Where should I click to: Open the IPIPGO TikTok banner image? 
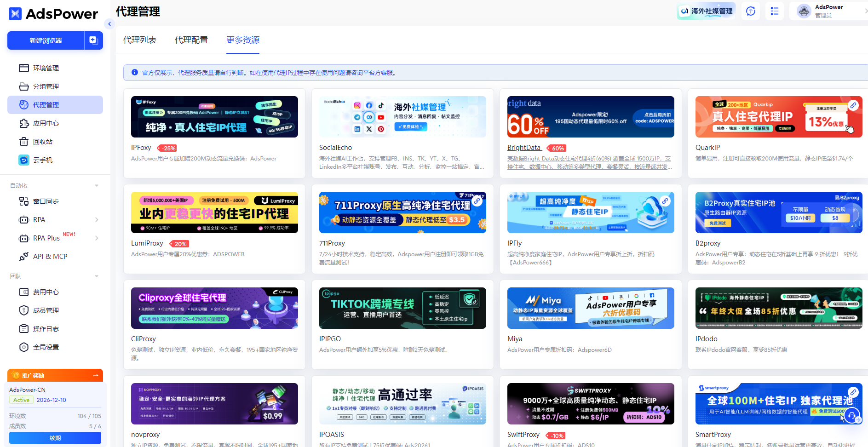[x=402, y=308]
